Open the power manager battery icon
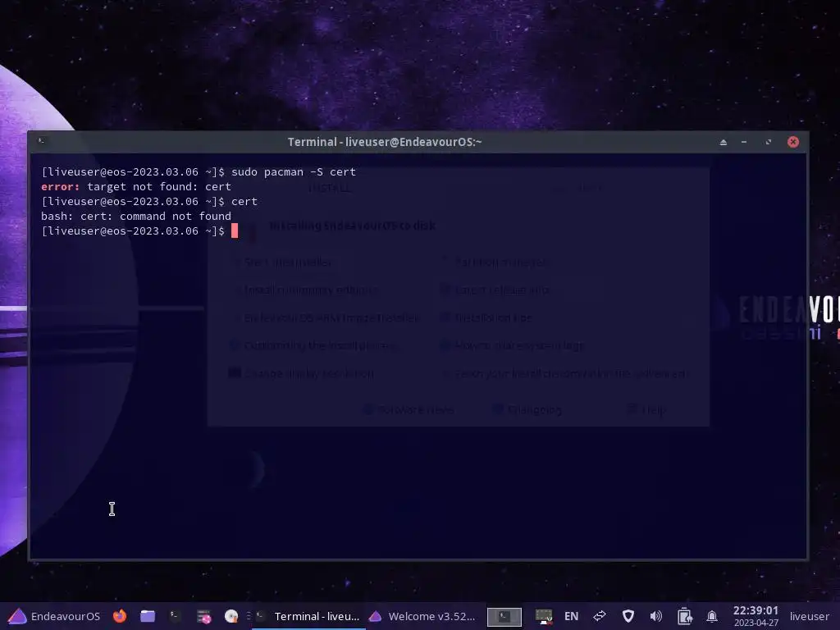This screenshot has height=630, width=840. [x=685, y=617]
